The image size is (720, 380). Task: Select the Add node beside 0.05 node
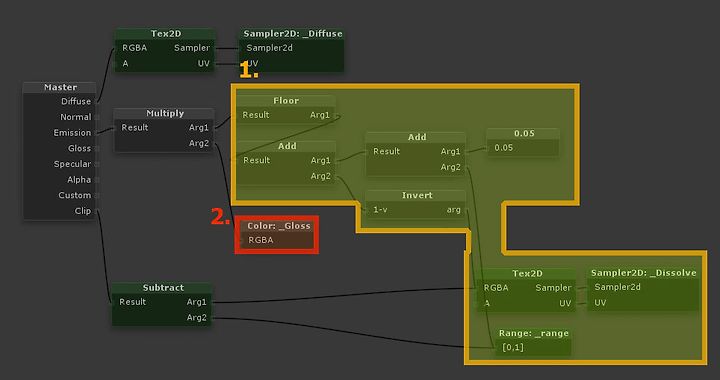click(x=416, y=137)
